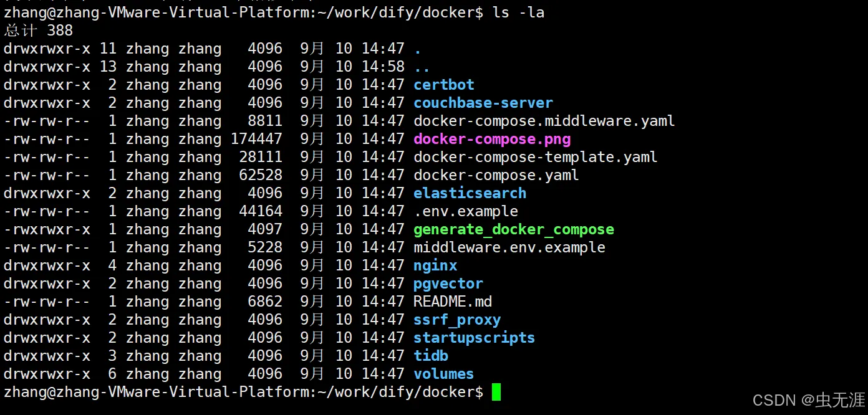Click docker-compose.middleware.yaml file name
The image size is (868, 415).
(544, 121)
